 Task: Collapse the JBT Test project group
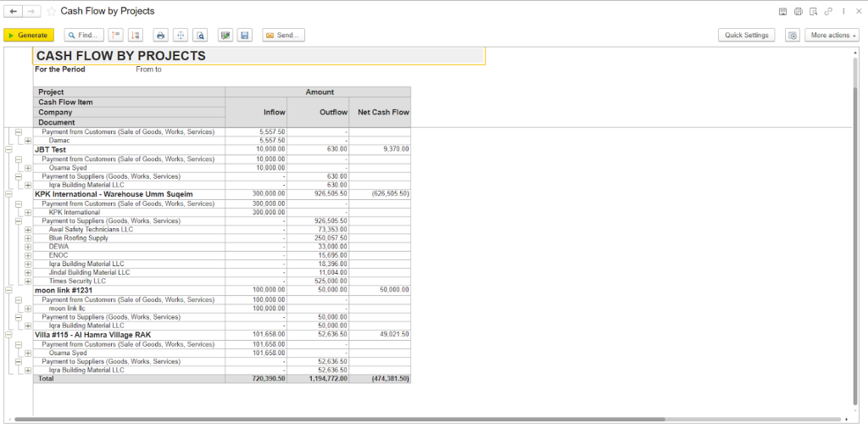pos(8,149)
